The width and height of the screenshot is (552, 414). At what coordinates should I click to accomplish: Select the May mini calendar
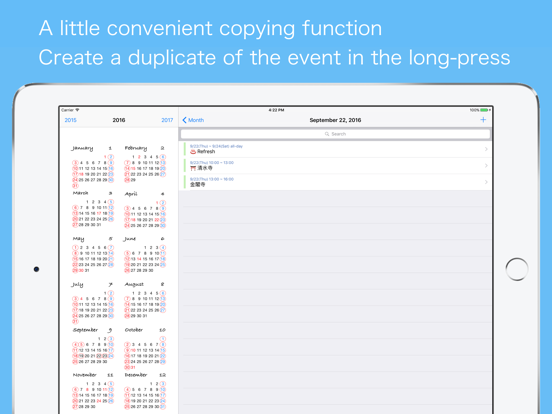coord(93,255)
